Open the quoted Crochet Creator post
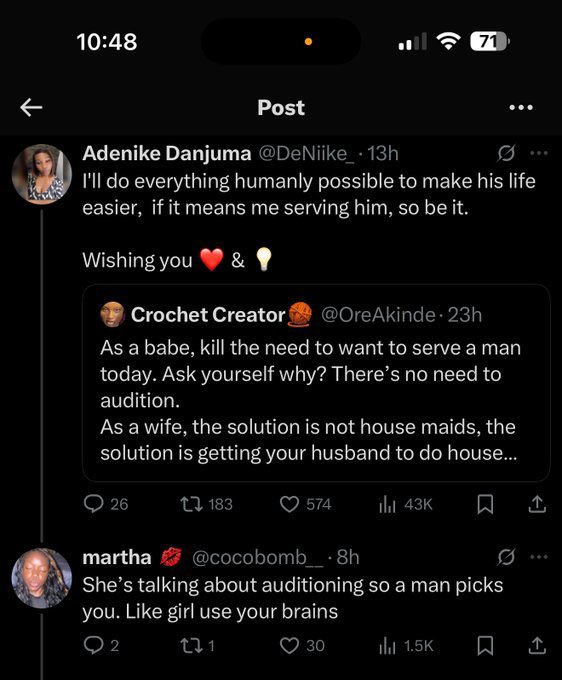 (x=316, y=382)
